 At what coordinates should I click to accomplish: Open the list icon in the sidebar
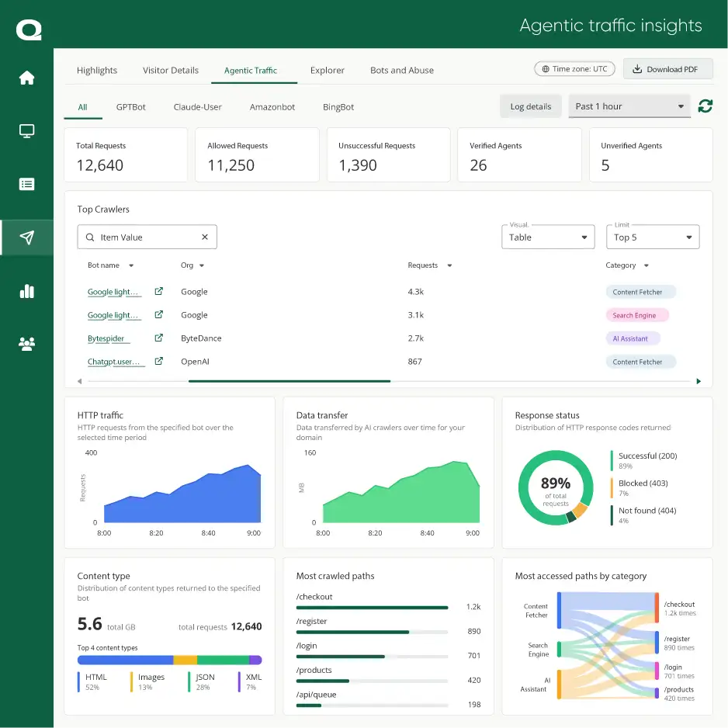pyautogui.click(x=26, y=184)
